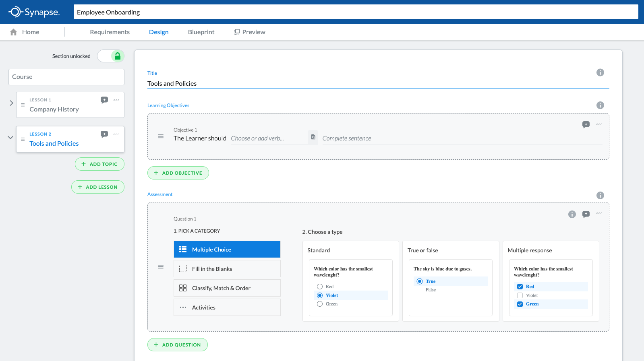This screenshot has width=644, height=361.
Task: Open the verb lookup icon
Action: [x=313, y=137]
